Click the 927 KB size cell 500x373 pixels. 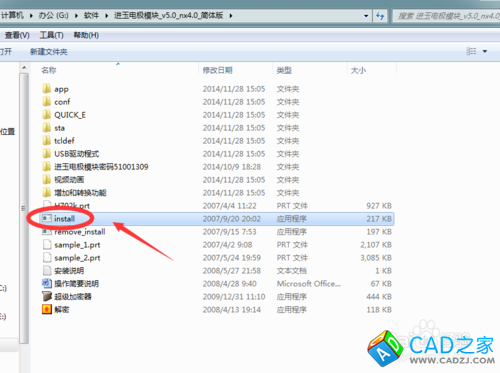coord(379,206)
